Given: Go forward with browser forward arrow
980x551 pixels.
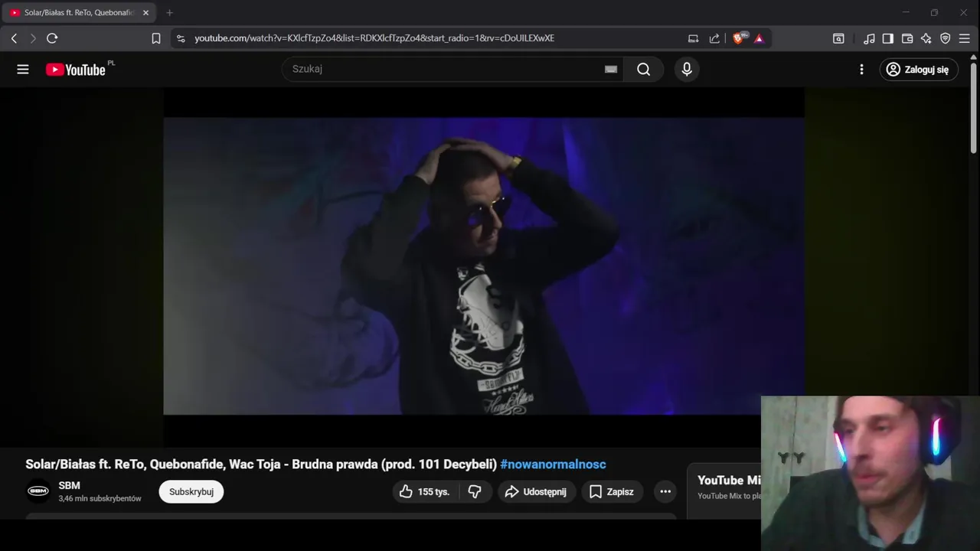Looking at the screenshot, I should pyautogui.click(x=33, y=38).
